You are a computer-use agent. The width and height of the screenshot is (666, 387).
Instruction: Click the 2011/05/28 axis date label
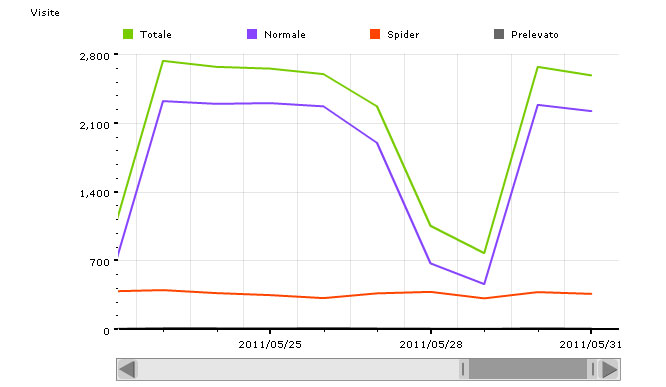431,345
